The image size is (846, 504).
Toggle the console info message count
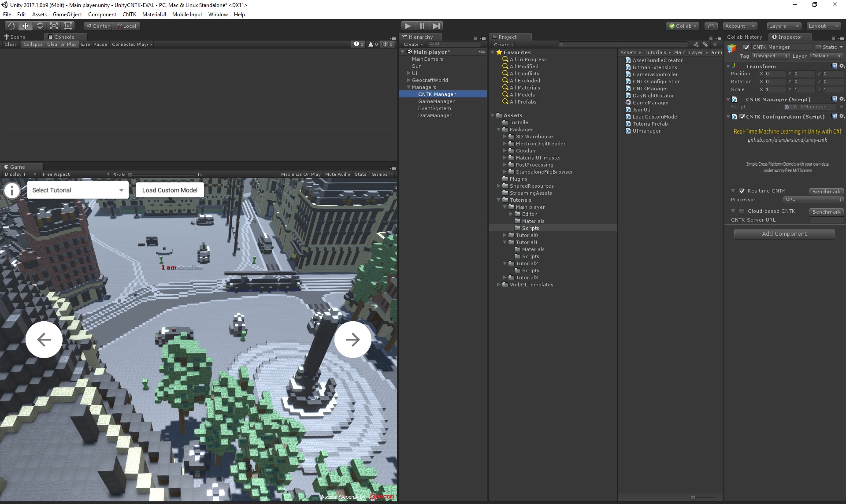coord(359,44)
